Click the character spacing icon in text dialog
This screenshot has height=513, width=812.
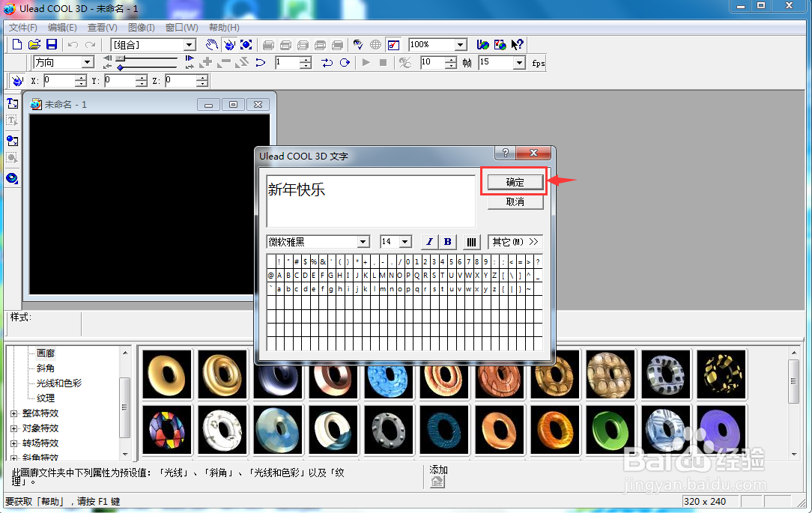[x=470, y=242]
